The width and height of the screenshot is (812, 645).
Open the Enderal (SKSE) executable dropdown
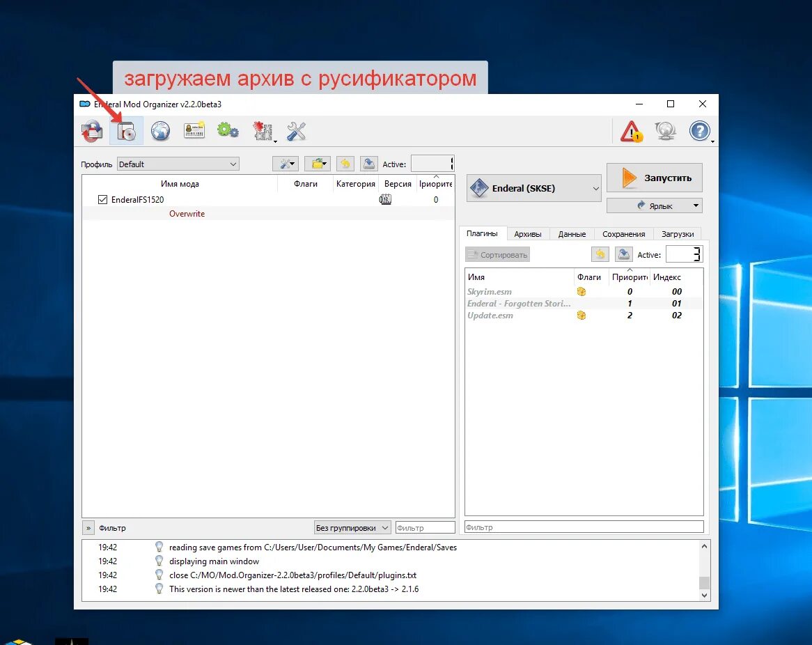click(534, 188)
